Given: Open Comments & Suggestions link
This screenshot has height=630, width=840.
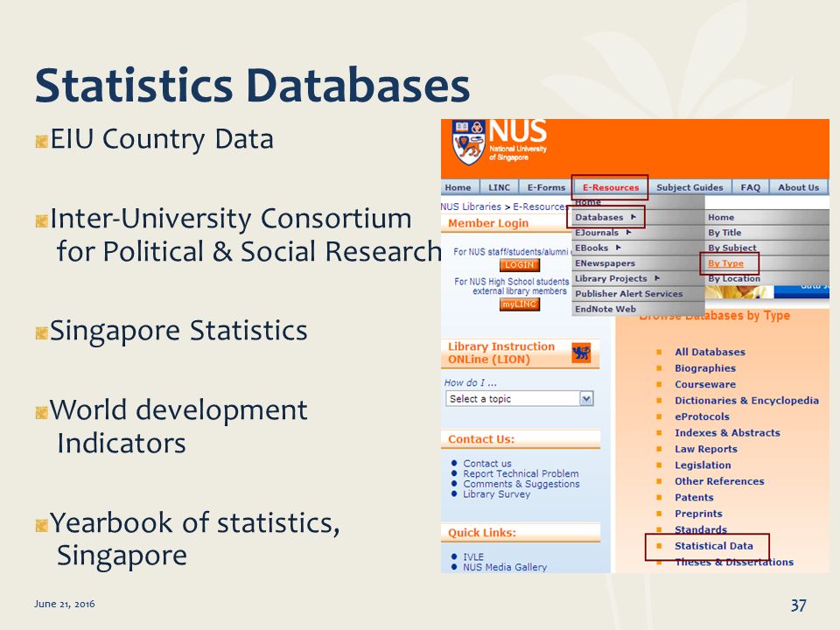Looking at the screenshot, I should click(521, 484).
